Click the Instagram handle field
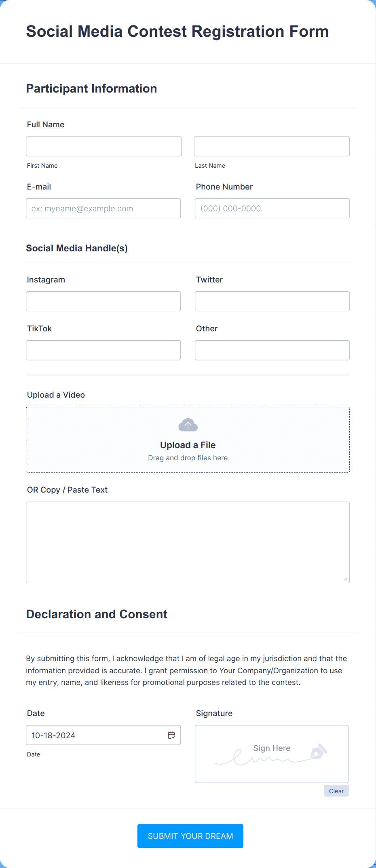This screenshot has height=868, width=376. pyautogui.click(x=103, y=301)
